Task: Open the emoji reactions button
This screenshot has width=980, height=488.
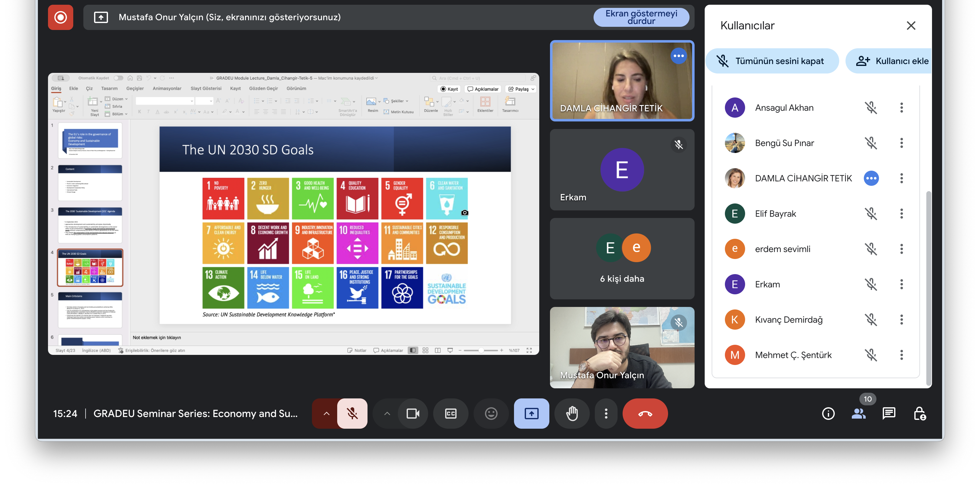Action: [x=491, y=413]
